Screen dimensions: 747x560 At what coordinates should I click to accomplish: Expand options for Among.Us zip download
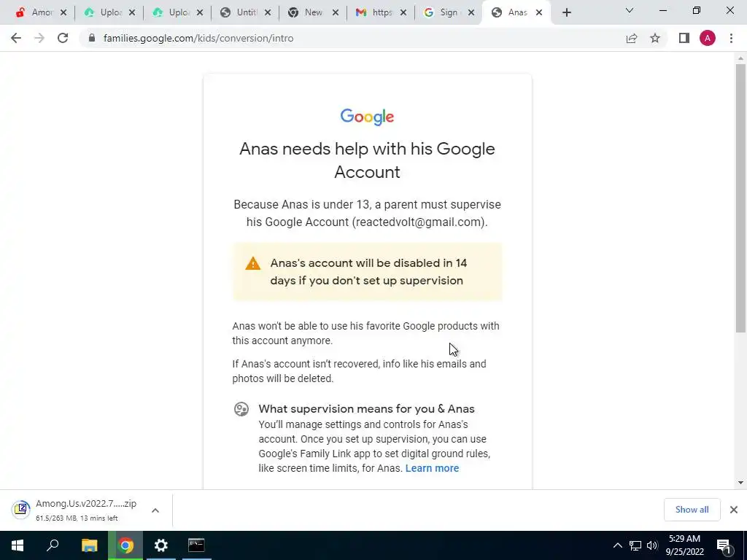155,510
